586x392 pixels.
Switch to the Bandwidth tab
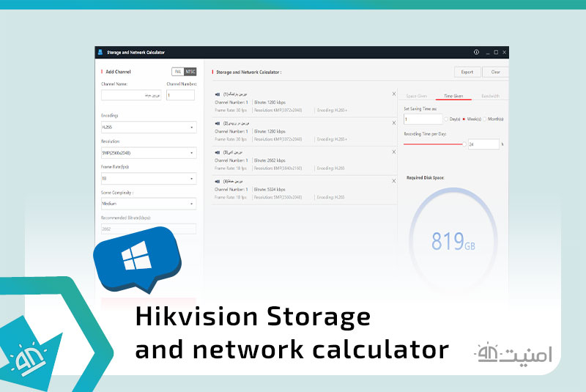pyautogui.click(x=490, y=96)
